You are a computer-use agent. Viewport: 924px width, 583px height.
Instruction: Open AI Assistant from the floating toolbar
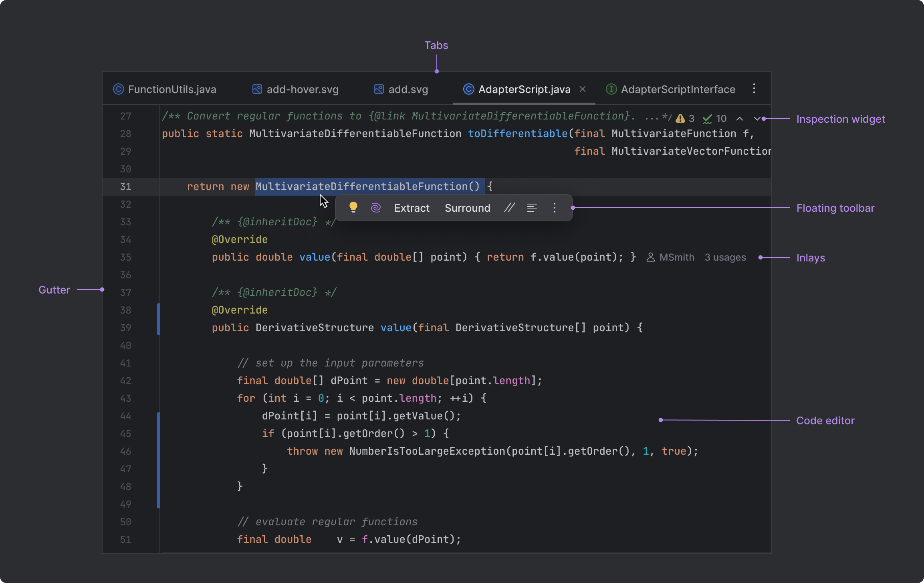click(375, 208)
